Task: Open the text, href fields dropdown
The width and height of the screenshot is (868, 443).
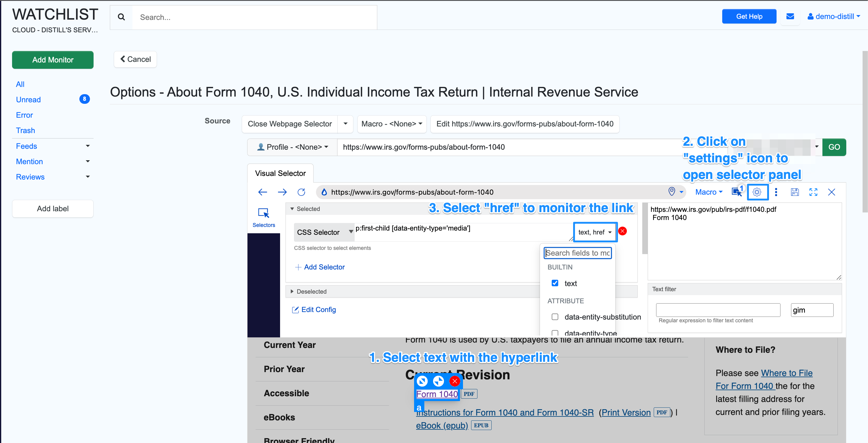Action: tap(595, 232)
